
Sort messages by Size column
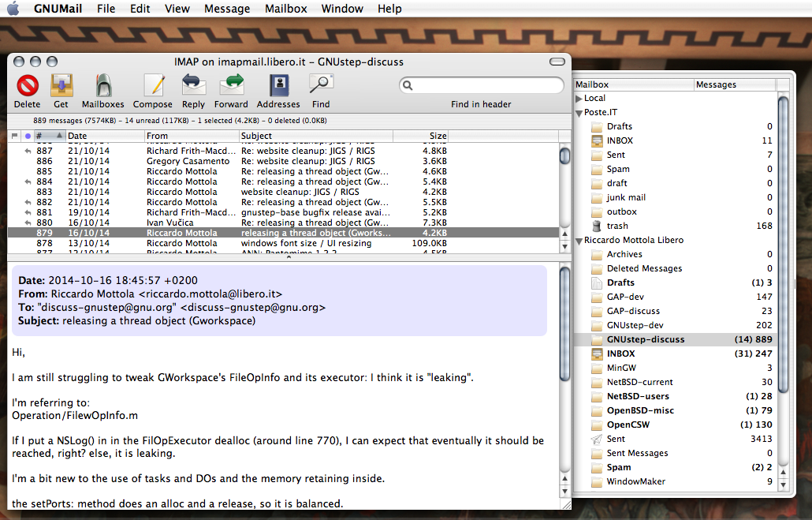pyautogui.click(x=420, y=136)
